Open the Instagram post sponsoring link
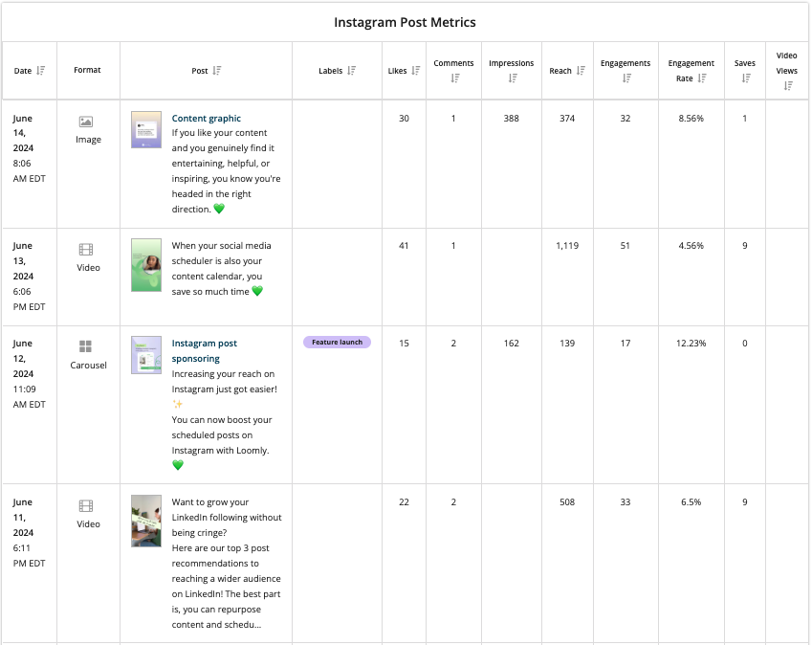812x645 pixels. (205, 350)
